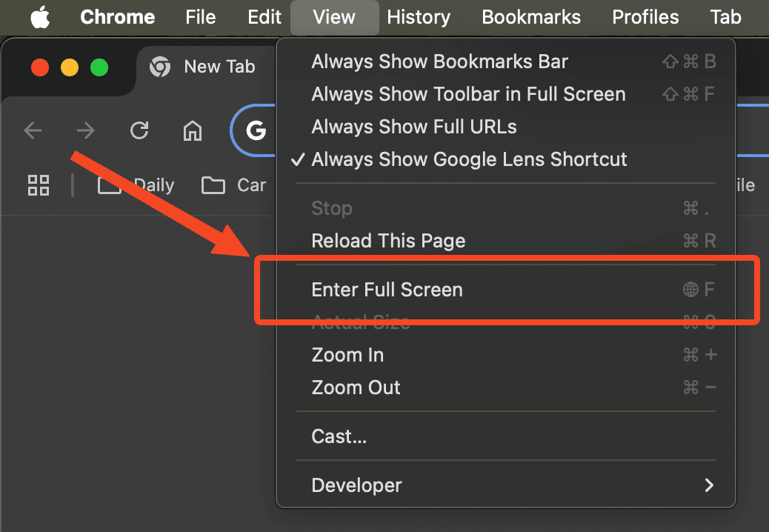Image resolution: width=769 pixels, height=532 pixels.
Task: Choose Zoom In from the menu
Action: (x=506, y=355)
